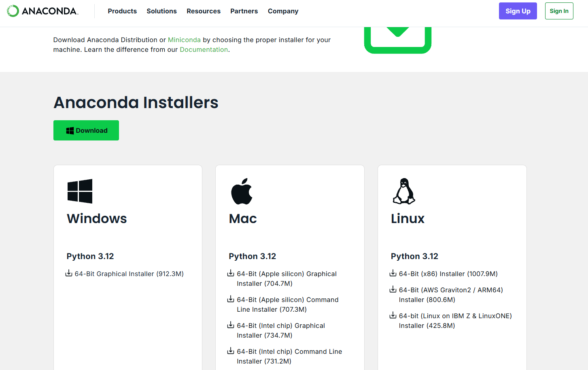Click download icon beside Linux x86 Installer
Viewport: 588px width, 370px height.
(x=393, y=273)
